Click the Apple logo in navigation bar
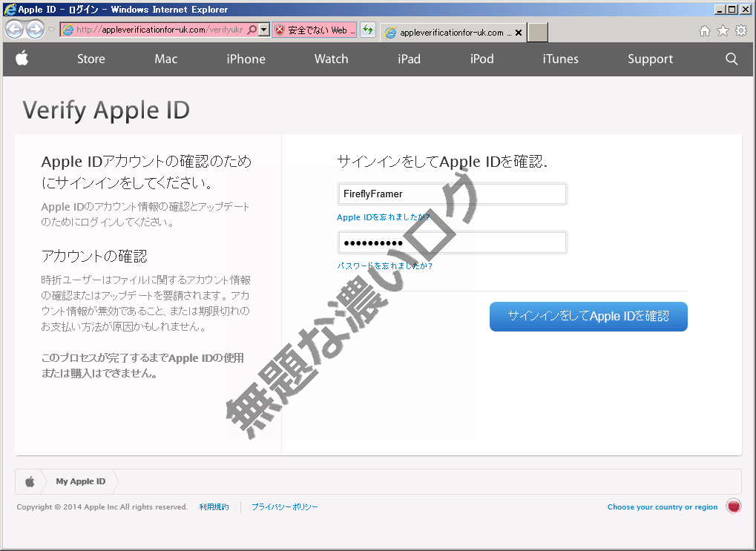The image size is (756, 551). point(22,59)
